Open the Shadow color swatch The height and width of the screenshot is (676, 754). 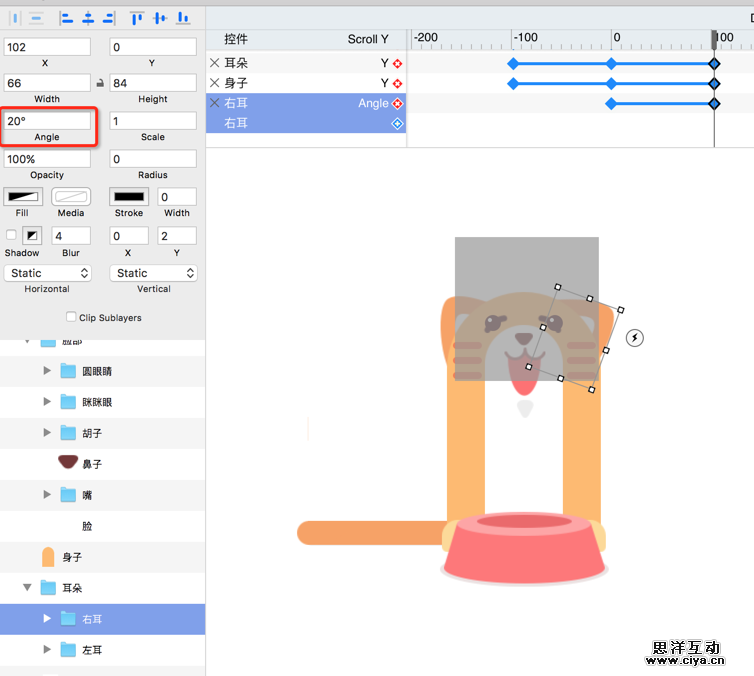[32, 236]
